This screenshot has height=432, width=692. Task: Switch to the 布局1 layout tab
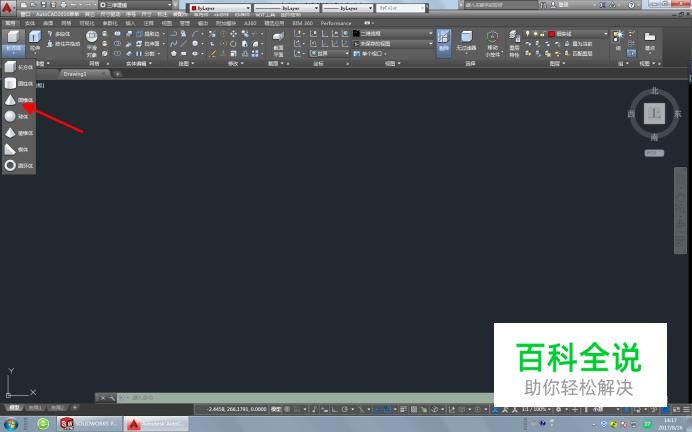click(34, 407)
